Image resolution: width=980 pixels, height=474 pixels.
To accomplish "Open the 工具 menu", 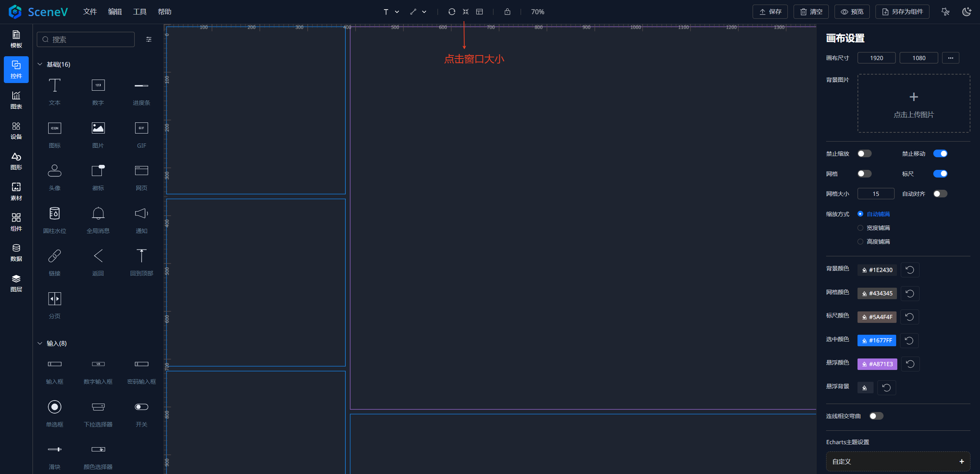I will pos(140,12).
